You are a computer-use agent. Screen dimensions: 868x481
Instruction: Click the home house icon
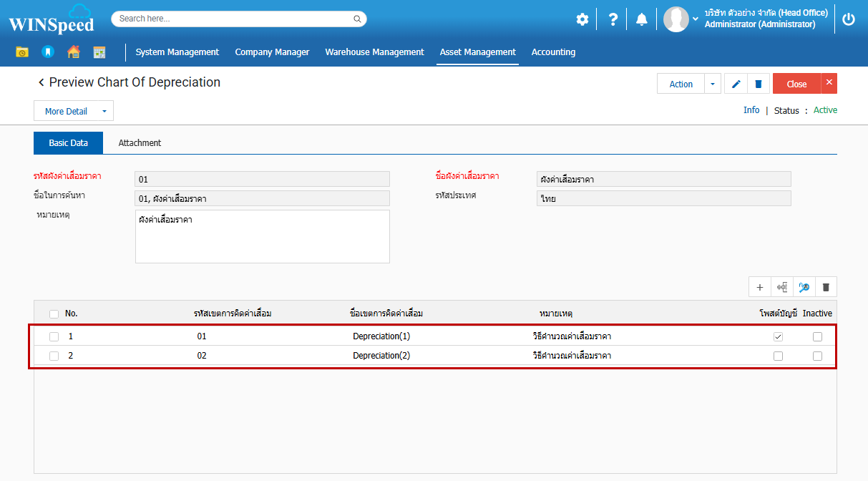click(x=73, y=52)
